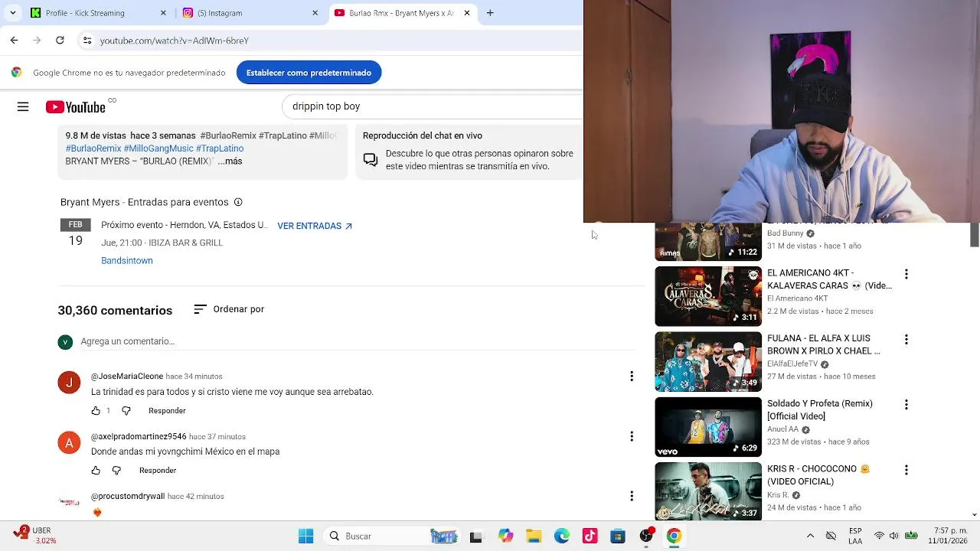Open options for KRIS R CHOCOCONO video
980x551 pixels.
[906, 470]
